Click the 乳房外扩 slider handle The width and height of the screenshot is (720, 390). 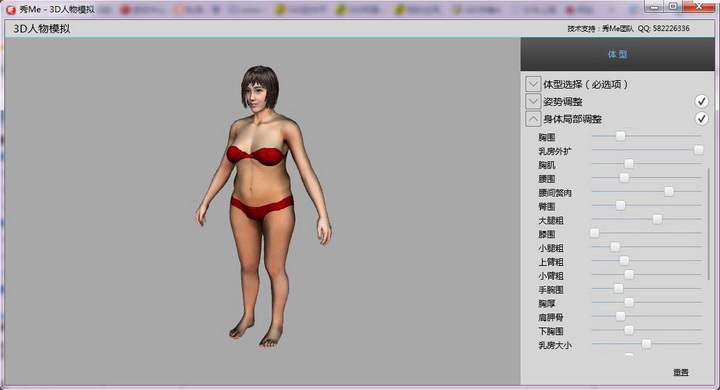[x=698, y=150]
